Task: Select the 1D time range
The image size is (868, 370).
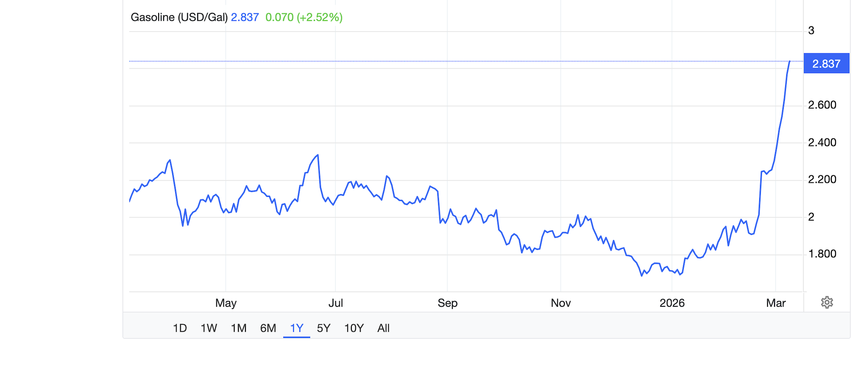Action: (x=179, y=328)
